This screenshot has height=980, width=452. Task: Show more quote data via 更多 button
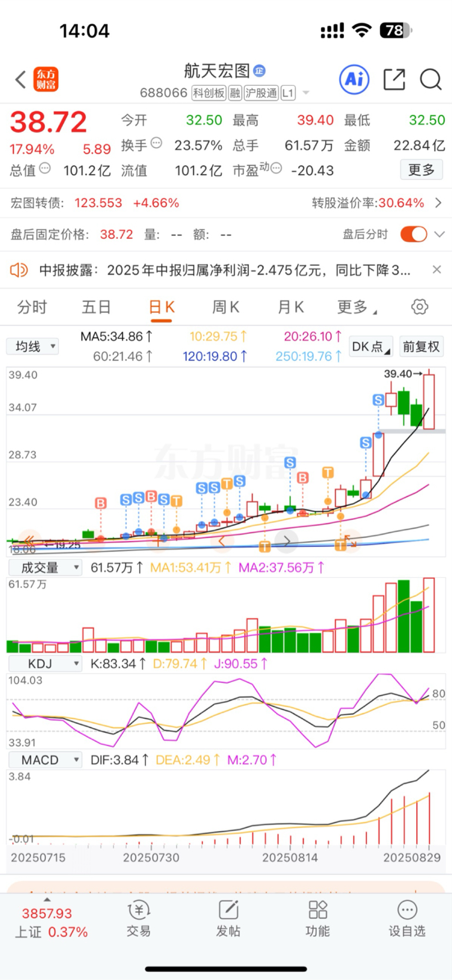point(421,170)
